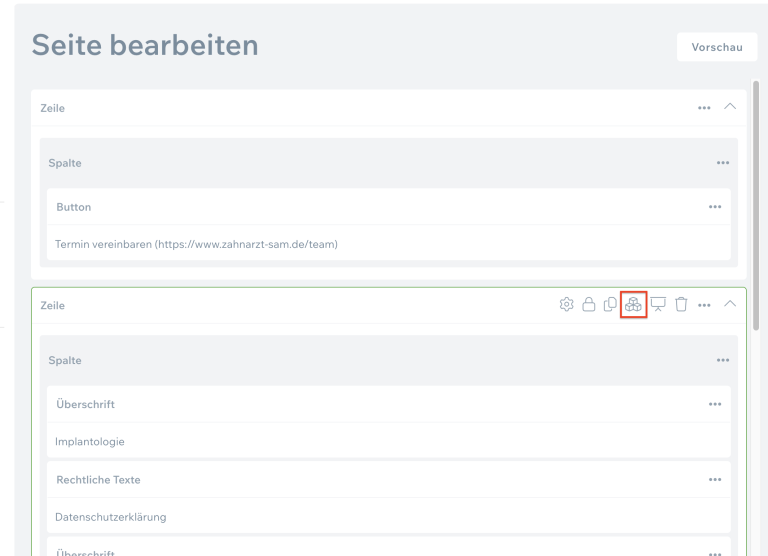Open settings gear for the second Zeile

click(566, 304)
